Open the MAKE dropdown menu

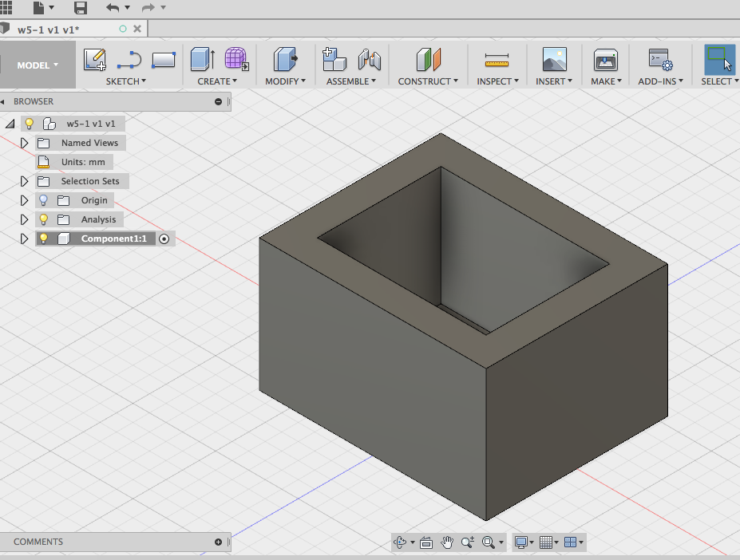click(x=606, y=81)
